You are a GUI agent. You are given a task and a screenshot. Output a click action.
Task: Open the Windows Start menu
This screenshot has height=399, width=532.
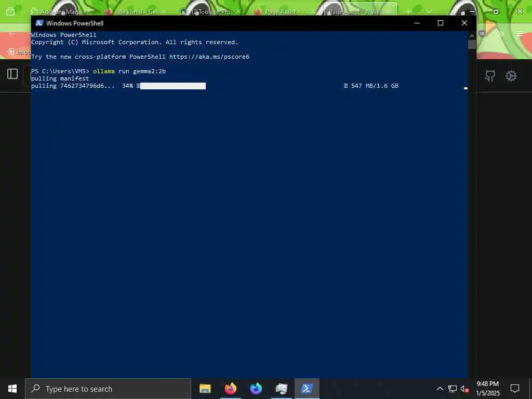tap(12, 389)
